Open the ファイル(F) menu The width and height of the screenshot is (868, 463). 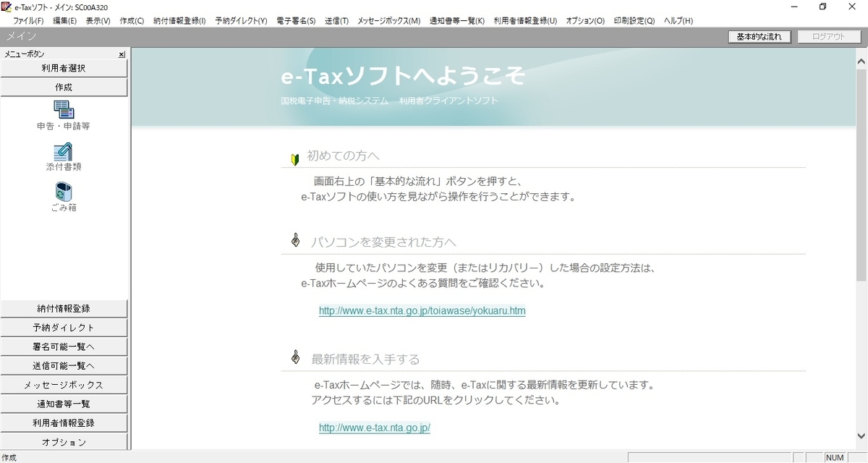28,21
